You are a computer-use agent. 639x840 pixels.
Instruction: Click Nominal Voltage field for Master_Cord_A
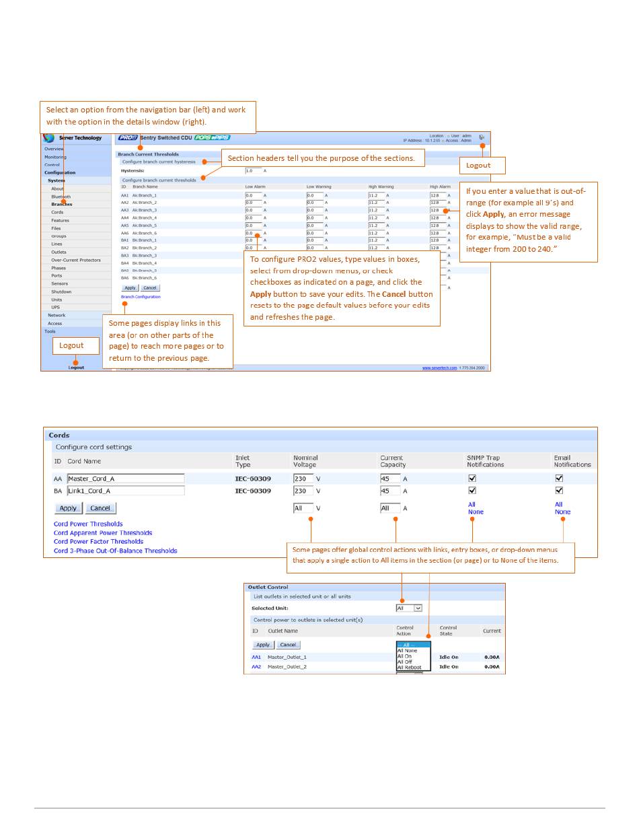click(x=303, y=479)
